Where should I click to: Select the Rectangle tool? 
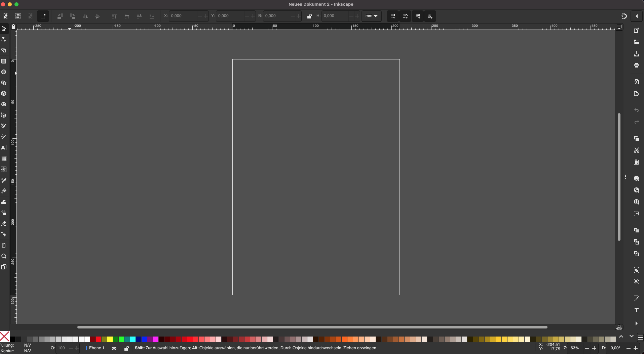tap(4, 61)
